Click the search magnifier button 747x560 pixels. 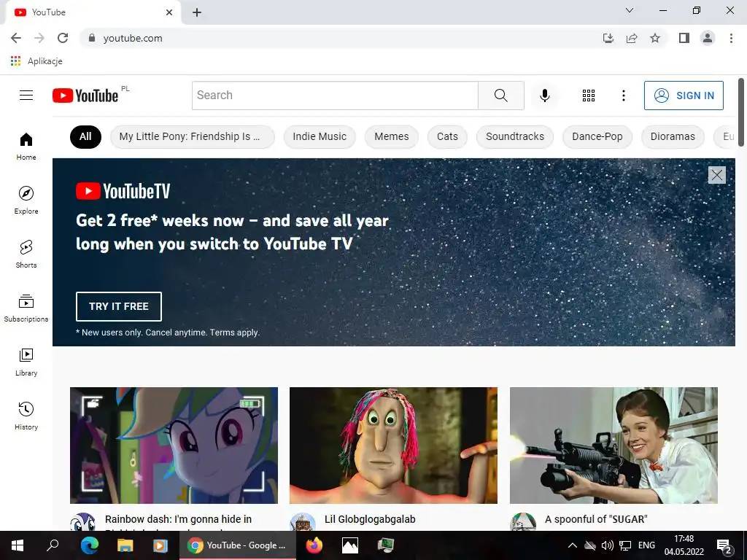[500, 96]
